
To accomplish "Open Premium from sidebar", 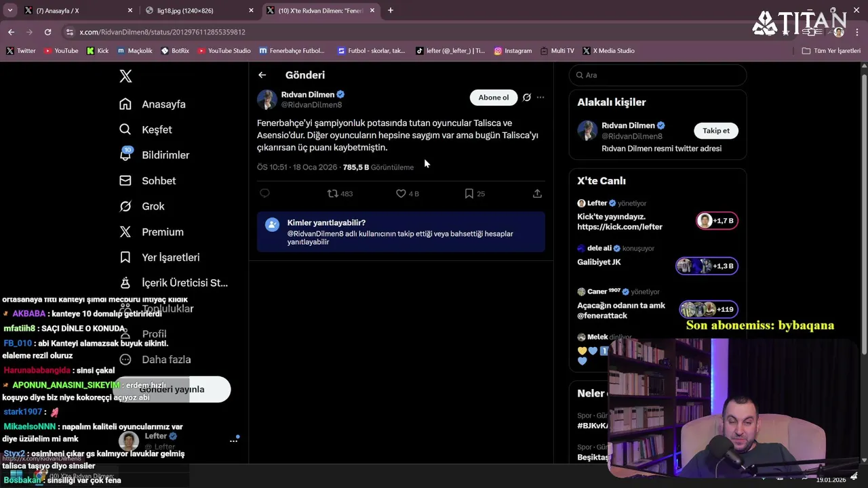I will point(151,232).
